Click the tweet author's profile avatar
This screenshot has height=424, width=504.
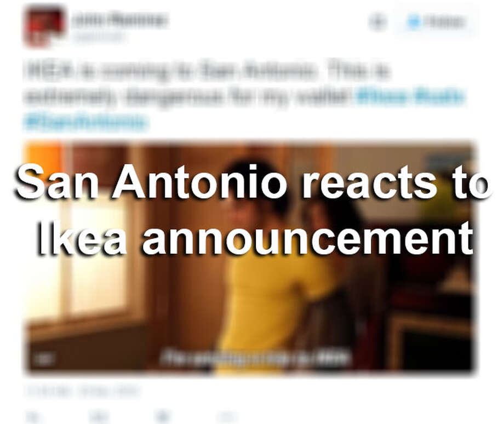[44, 26]
